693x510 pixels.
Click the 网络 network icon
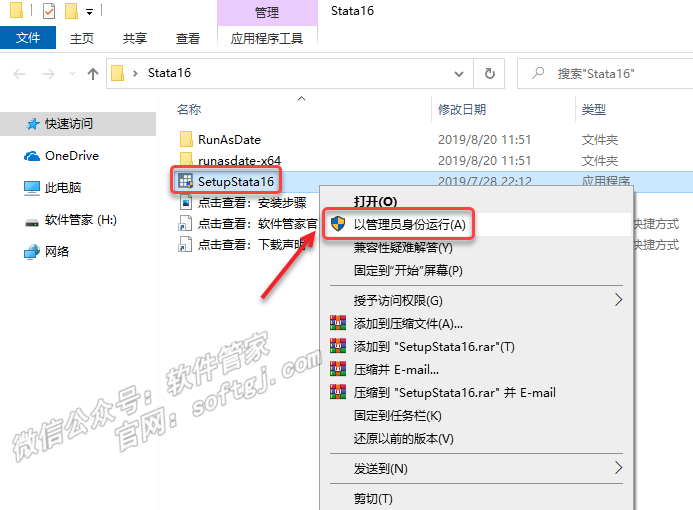point(32,252)
